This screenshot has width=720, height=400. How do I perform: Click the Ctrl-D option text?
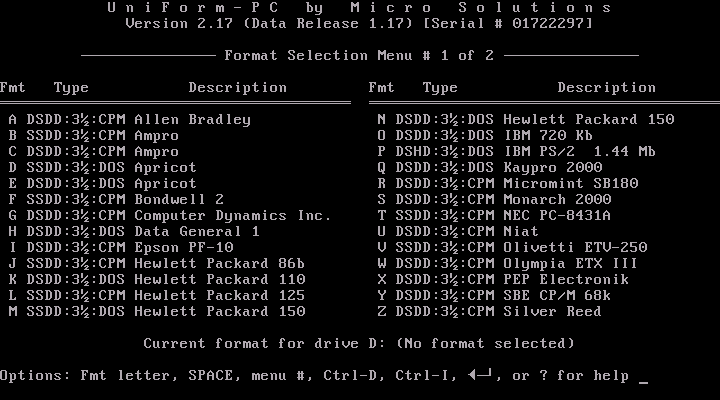(350, 376)
